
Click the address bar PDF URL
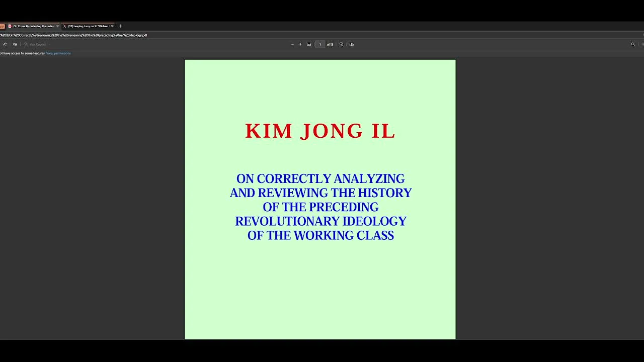(73, 35)
